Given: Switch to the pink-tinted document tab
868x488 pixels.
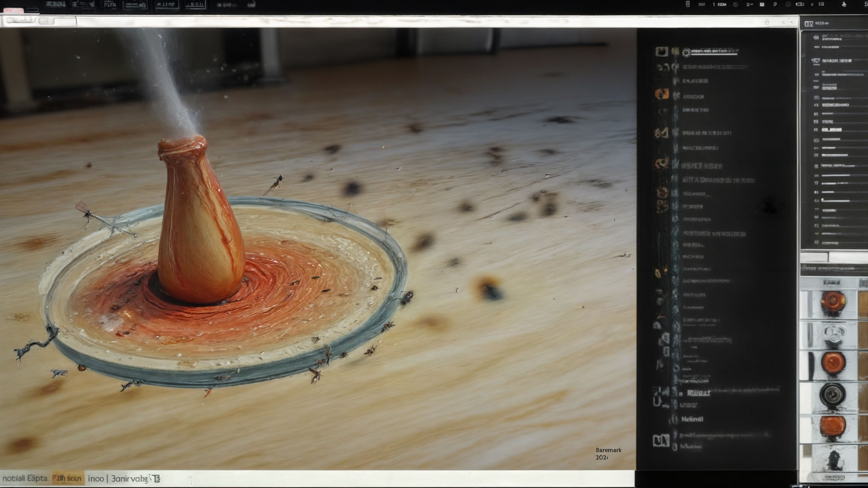Looking at the screenshot, I should point(14,10).
